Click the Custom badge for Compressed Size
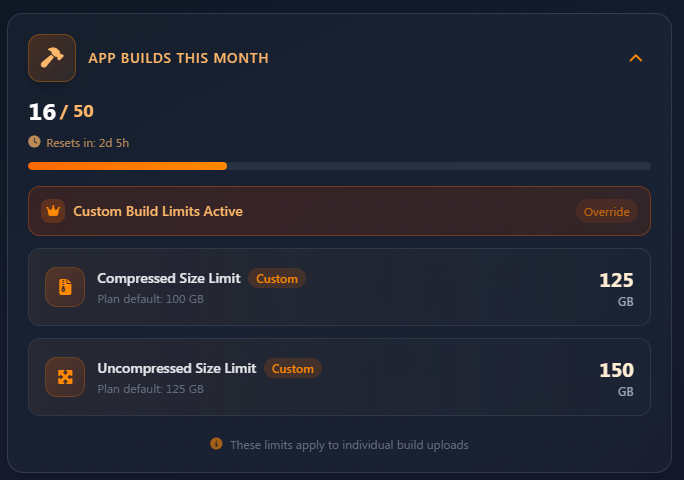This screenshot has height=480, width=684. (277, 278)
